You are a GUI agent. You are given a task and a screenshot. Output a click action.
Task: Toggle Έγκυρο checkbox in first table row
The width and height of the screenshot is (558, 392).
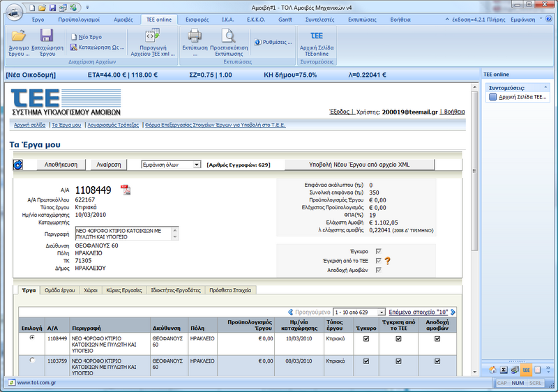click(366, 339)
